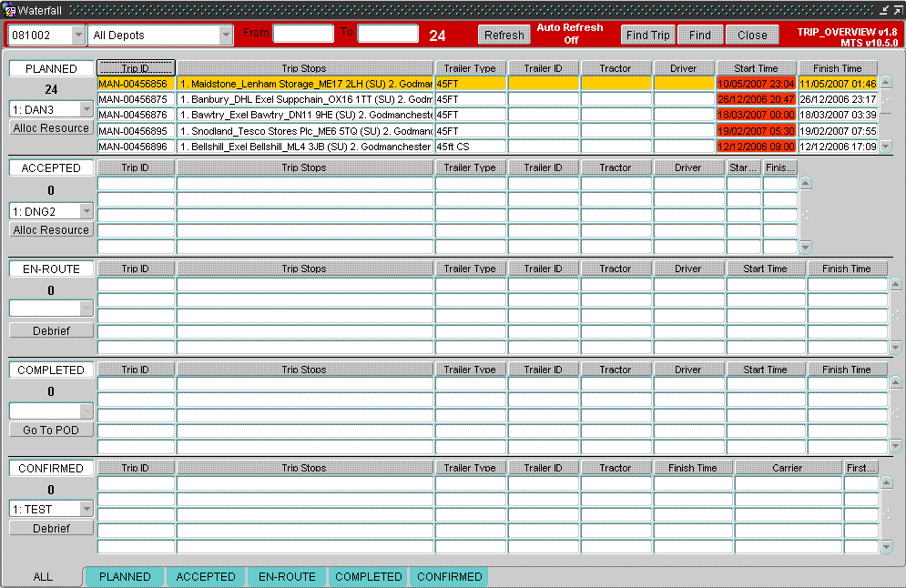Click Maidstone_Lenham Storage trip stops cell
The height and width of the screenshot is (588, 906).
(305, 84)
